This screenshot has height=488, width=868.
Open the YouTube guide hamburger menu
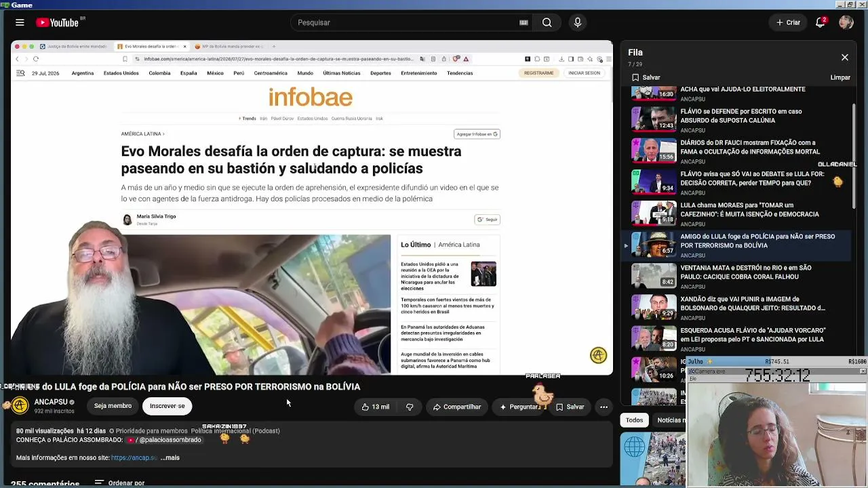(x=20, y=22)
